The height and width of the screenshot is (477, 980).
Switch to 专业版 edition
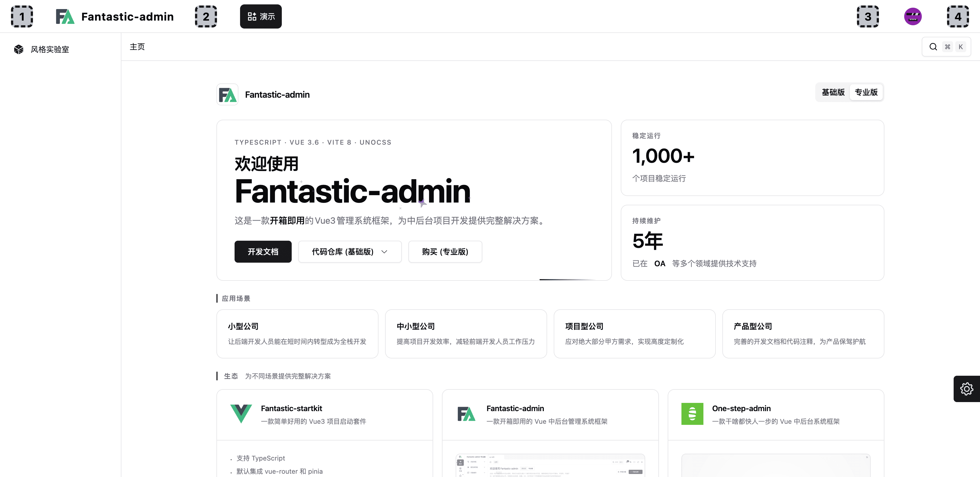point(866,92)
